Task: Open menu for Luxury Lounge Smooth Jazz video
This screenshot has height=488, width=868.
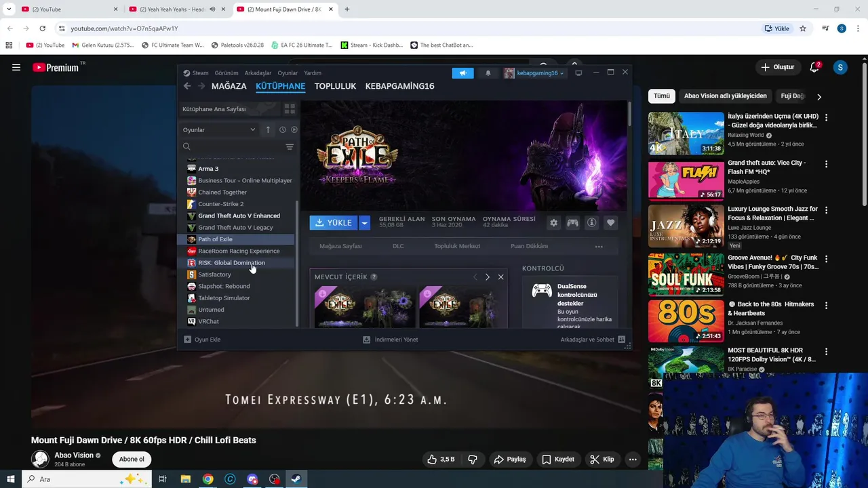Action: [826, 210]
